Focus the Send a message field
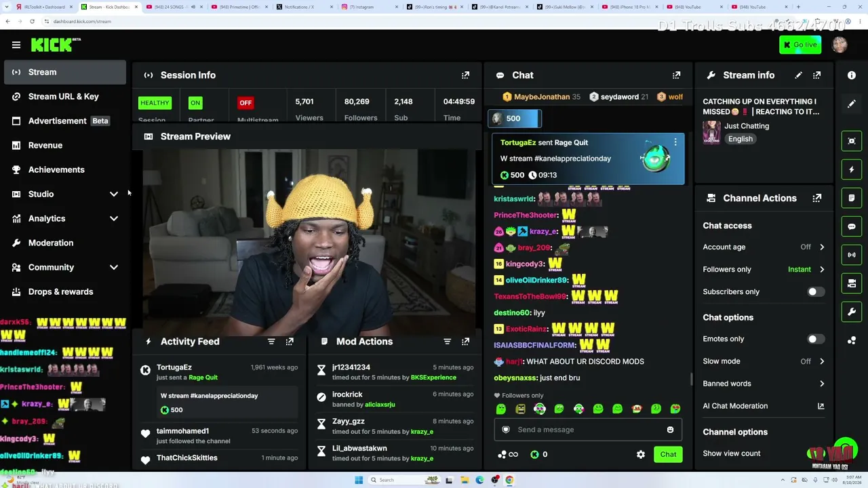Image resolution: width=868 pixels, height=488 pixels. (587, 430)
